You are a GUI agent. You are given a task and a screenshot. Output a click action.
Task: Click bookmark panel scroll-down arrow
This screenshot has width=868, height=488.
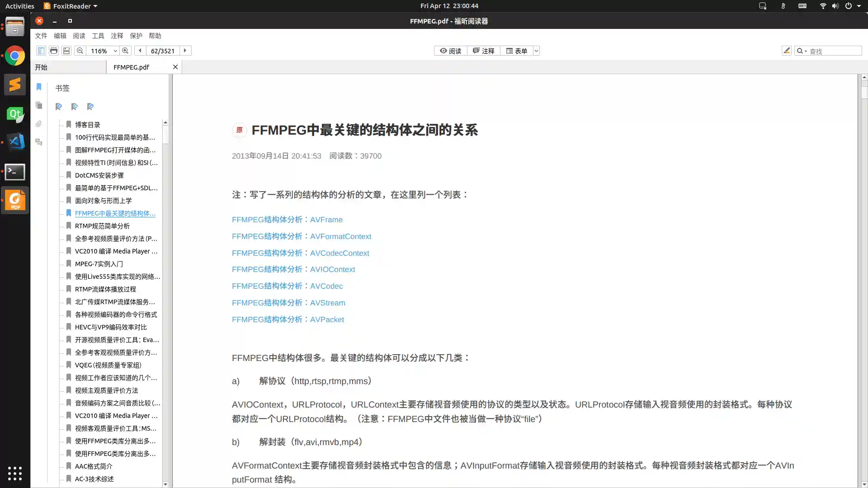tap(165, 484)
